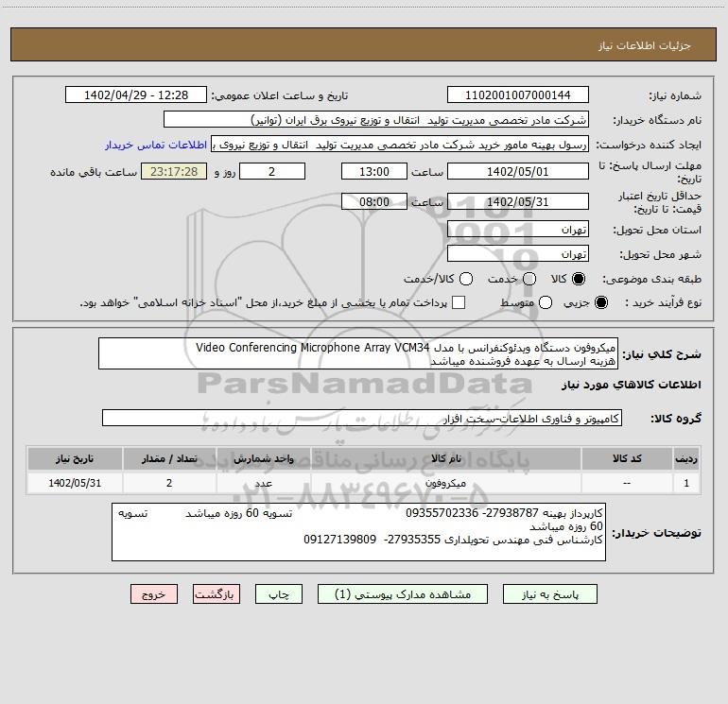Click the کد کالا column header
The width and height of the screenshot is (728, 704).
tap(627, 458)
